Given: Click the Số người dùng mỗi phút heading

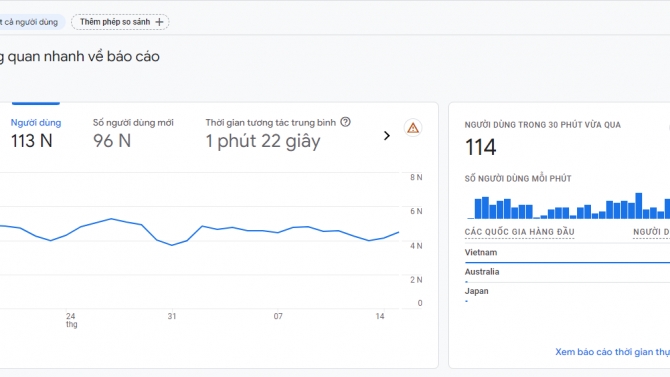Looking at the screenshot, I should 518,179.
